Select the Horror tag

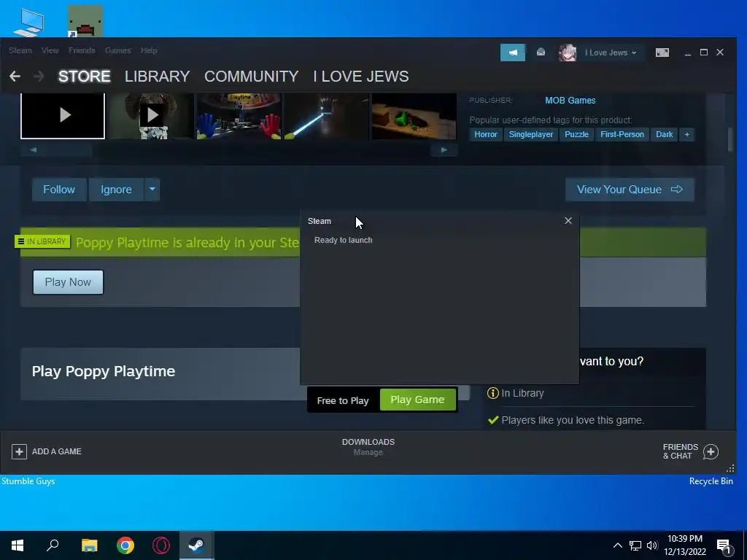click(485, 134)
